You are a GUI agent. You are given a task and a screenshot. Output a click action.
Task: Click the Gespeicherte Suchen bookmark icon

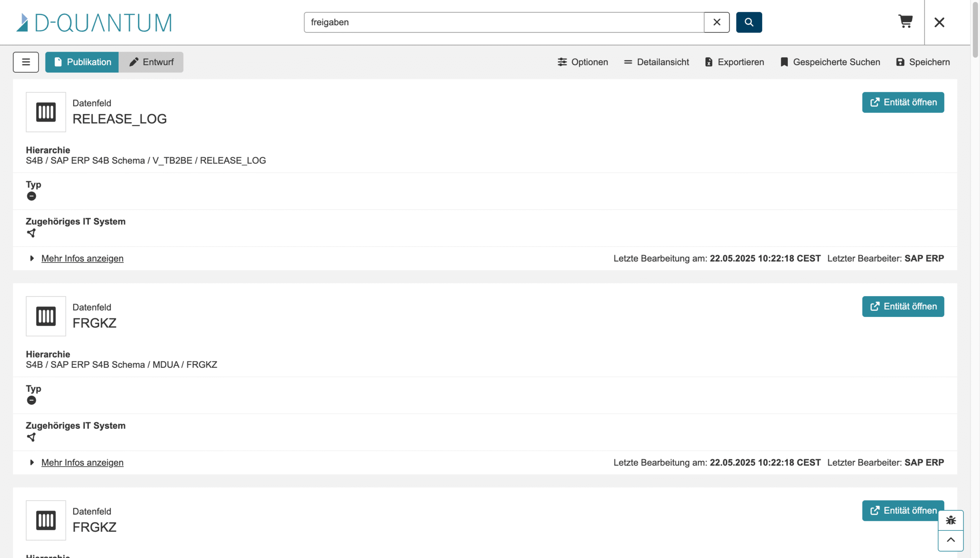(784, 62)
